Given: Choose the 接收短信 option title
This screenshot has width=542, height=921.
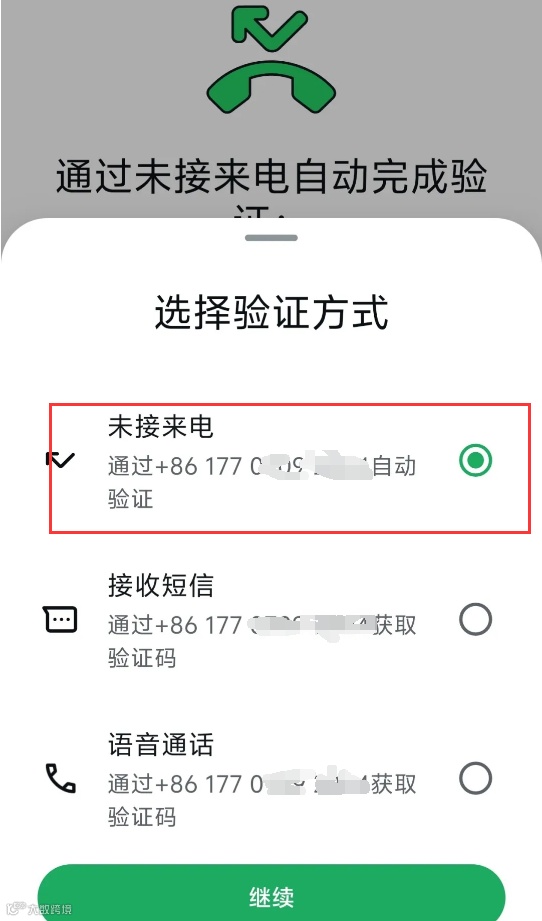Looking at the screenshot, I should (160, 586).
